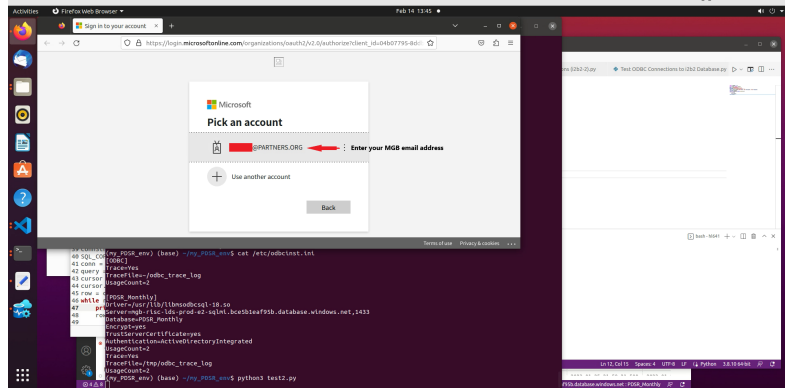Open VS Code Manage gear icon
The height and width of the screenshot is (388, 785).
(x=86, y=370)
